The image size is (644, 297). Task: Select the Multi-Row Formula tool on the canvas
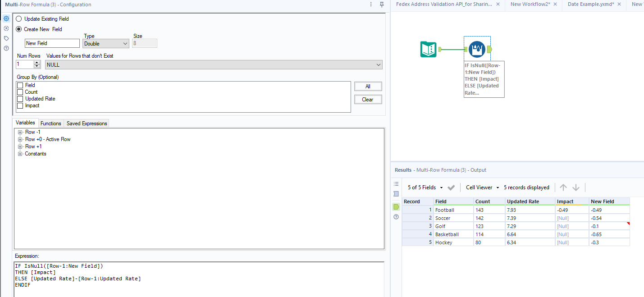coord(477,49)
